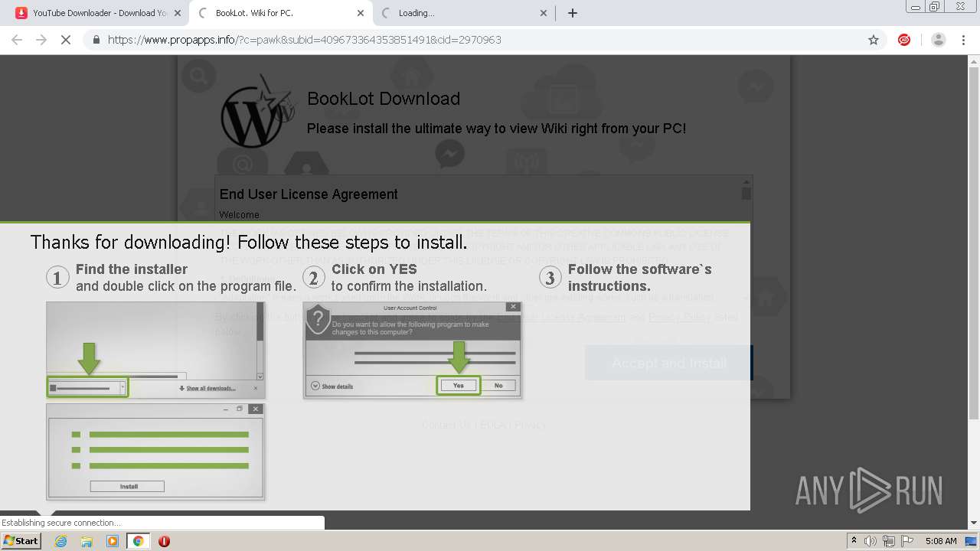The image size is (980, 551).
Task: Stop loading the current page
Action: point(66,40)
